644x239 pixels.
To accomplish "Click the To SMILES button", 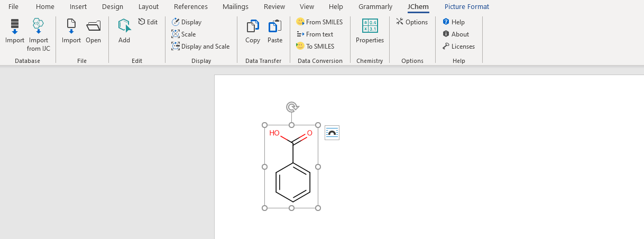I will (x=315, y=47).
